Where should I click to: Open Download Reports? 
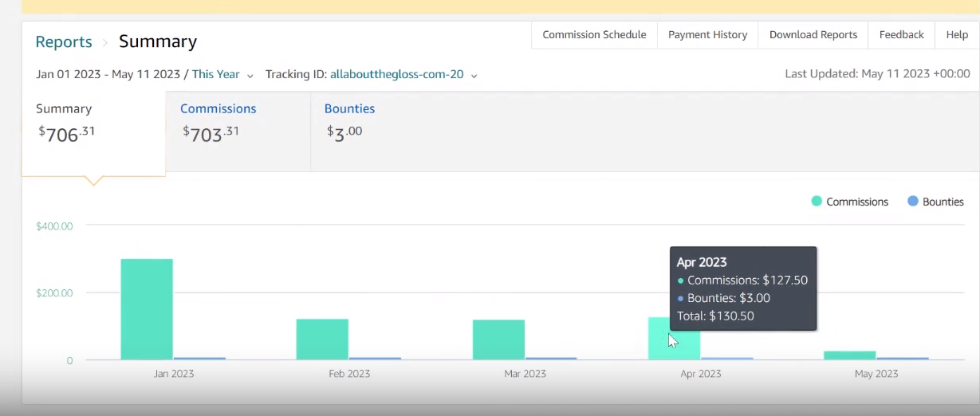click(813, 35)
